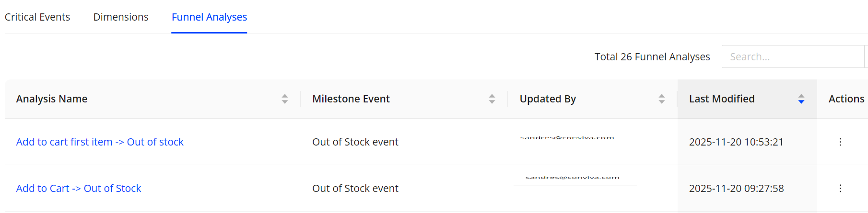Select the first row's 'Out of Stock event' cell
Image resolution: width=868 pixels, height=213 pixels.
[x=355, y=142]
